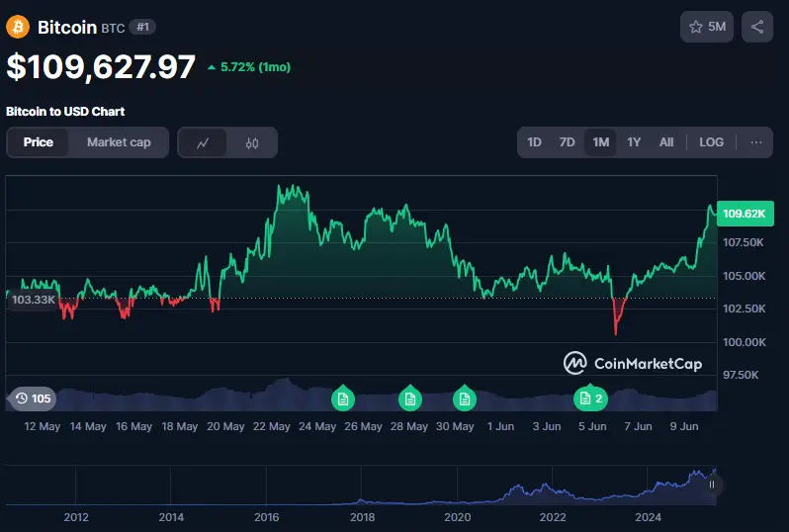Click the 100.00K price axis label

(x=745, y=342)
